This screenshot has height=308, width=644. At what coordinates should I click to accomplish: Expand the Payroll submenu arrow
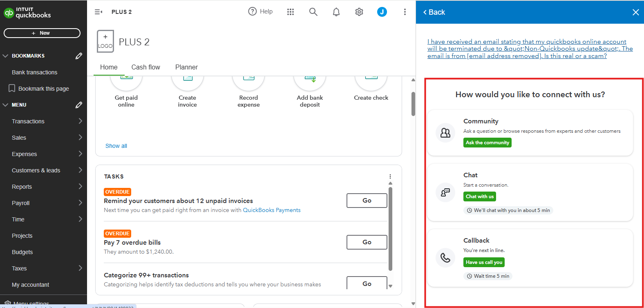80,203
